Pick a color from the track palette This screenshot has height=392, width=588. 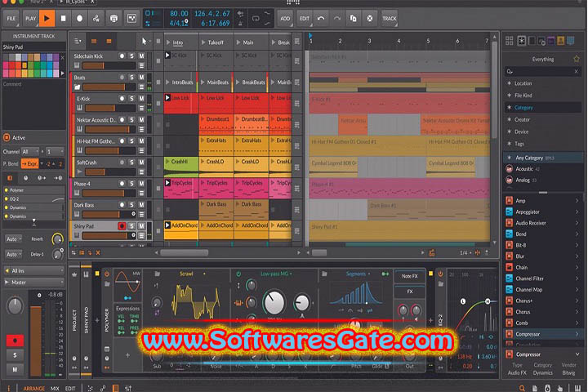click(31, 65)
